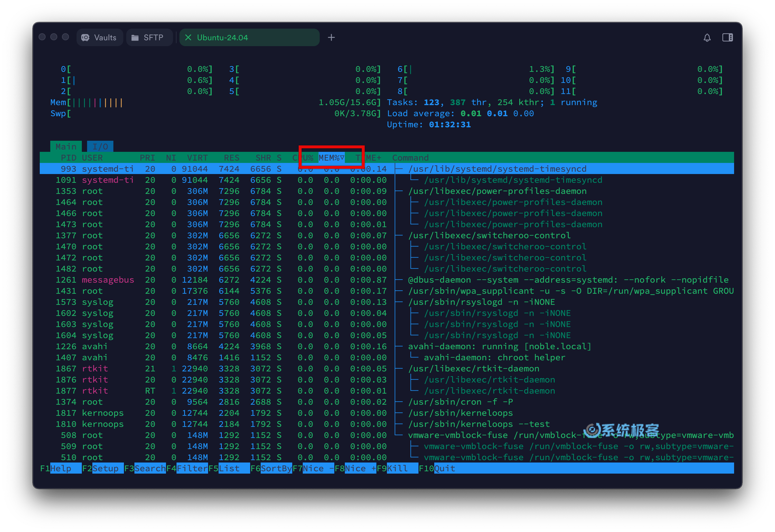Toggle the side panel icon
The width and height of the screenshot is (775, 532).
tap(727, 37)
